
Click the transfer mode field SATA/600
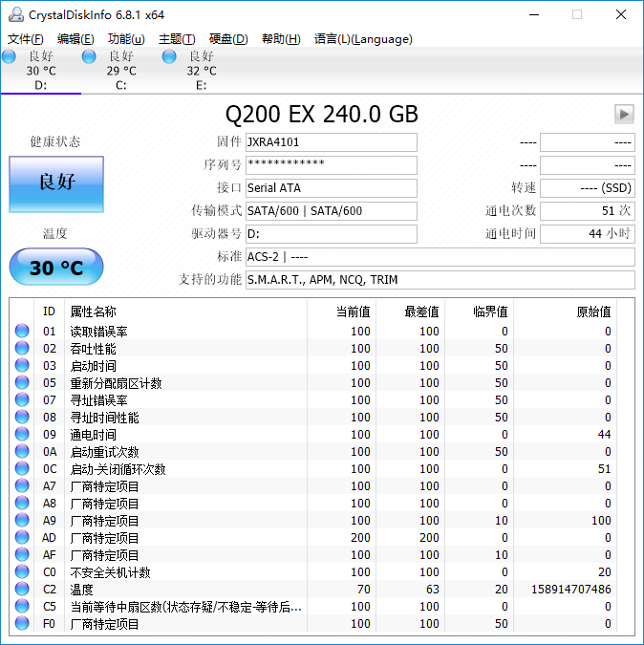point(331,211)
